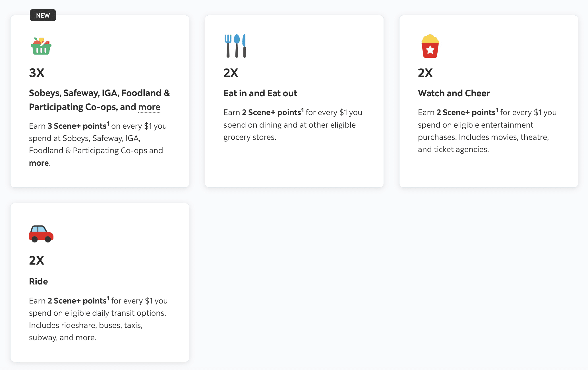
Task: Click the "Includes rideshare, buses, taxis" description line
Action: (x=86, y=325)
